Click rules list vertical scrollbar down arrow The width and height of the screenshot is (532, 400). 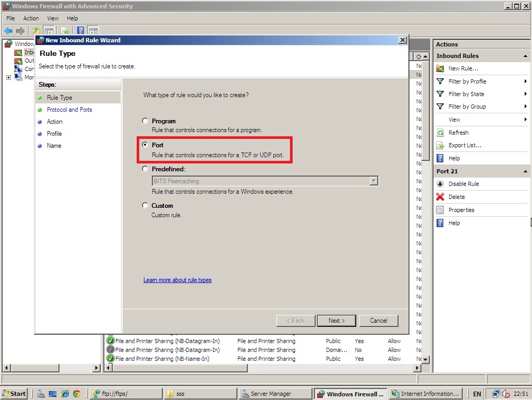click(426, 359)
